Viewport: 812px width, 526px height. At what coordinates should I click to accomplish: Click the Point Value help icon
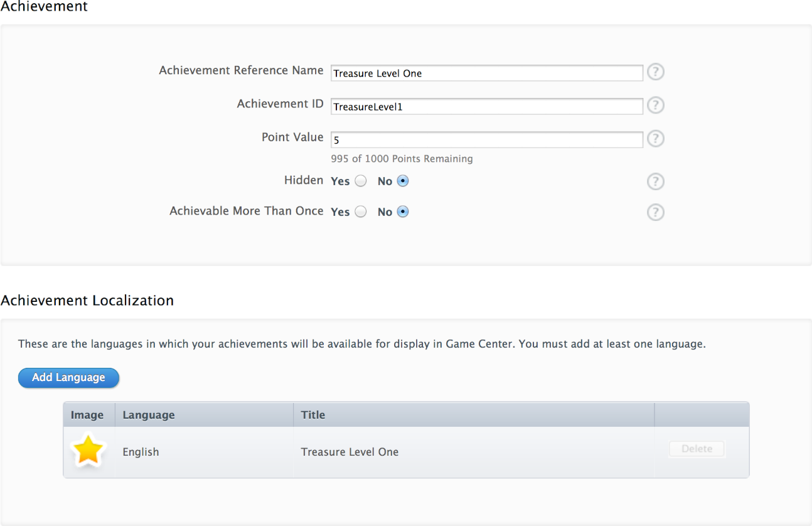click(x=655, y=139)
